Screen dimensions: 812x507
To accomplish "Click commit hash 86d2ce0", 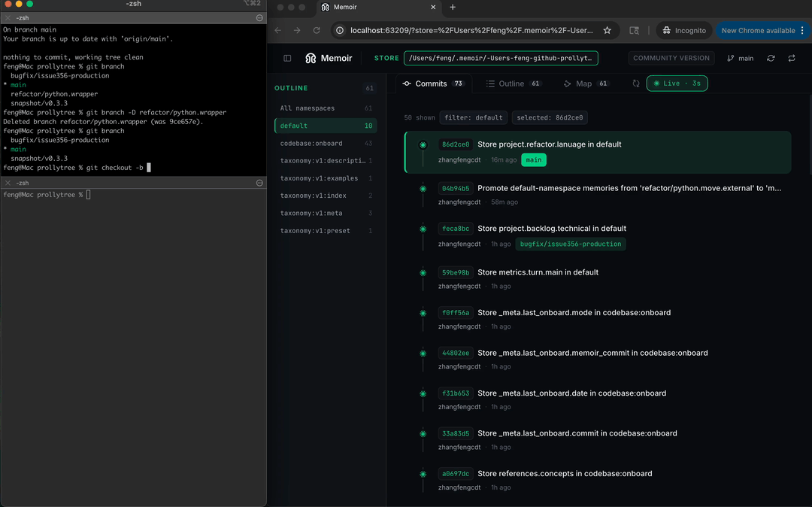I will pyautogui.click(x=456, y=144).
